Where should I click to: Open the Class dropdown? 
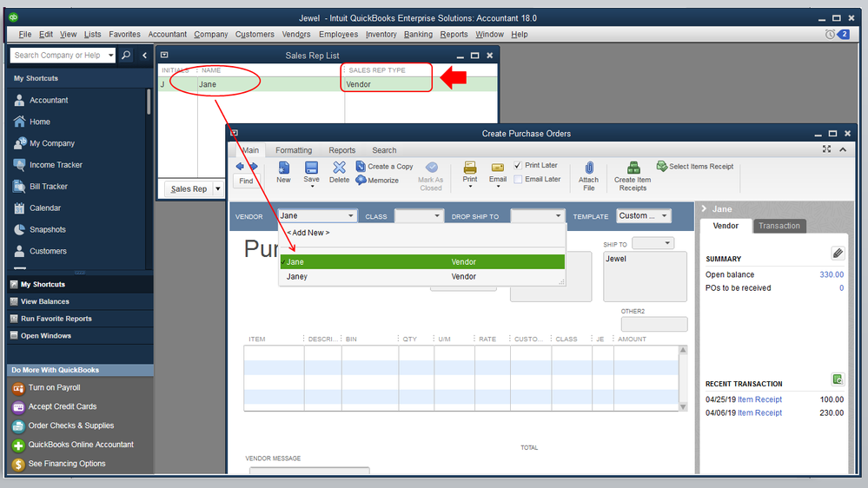(437, 216)
